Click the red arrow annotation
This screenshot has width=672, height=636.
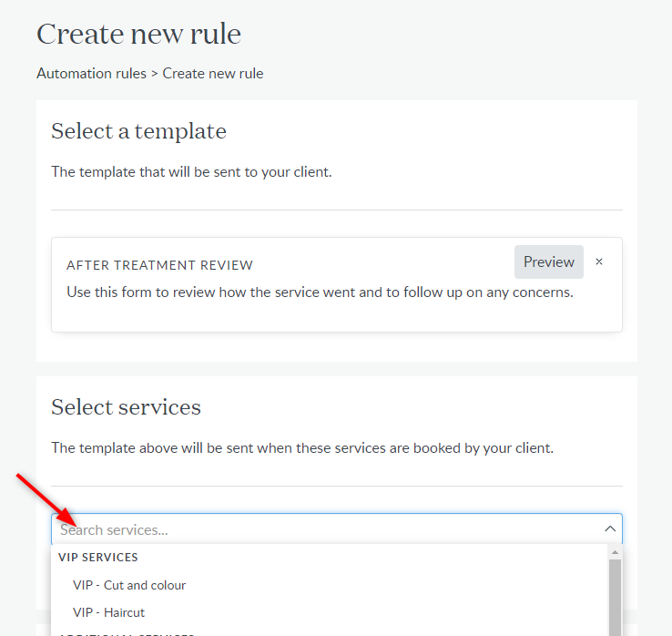[47, 500]
